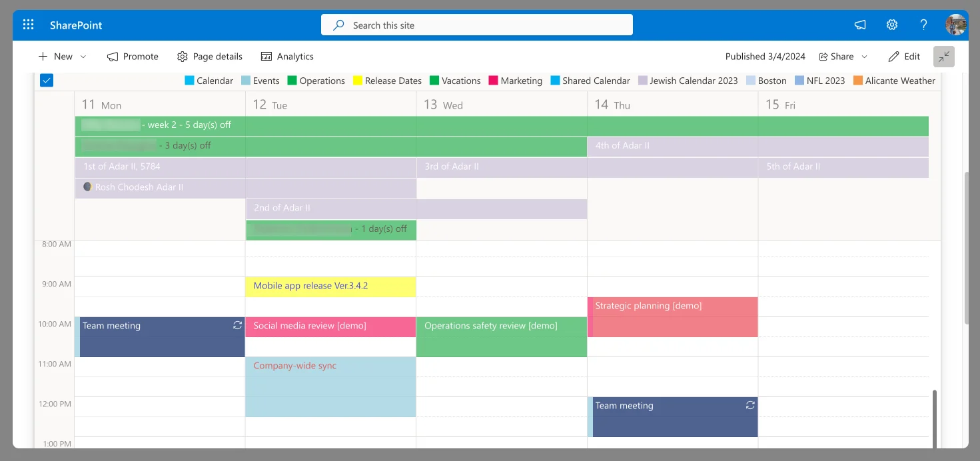Image resolution: width=980 pixels, height=461 pixels.
Task: Open the Monday Team meeting event
Action: (160, 337)
